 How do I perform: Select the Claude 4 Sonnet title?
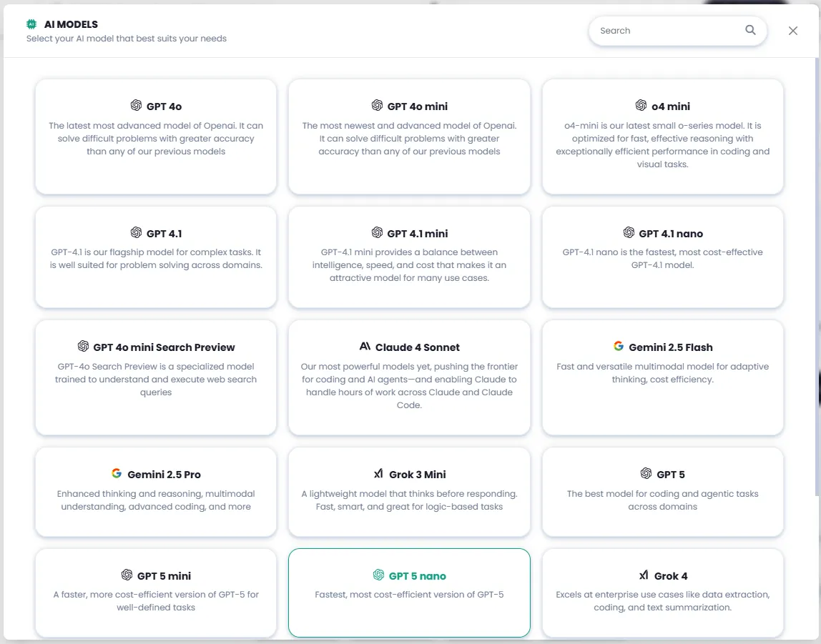[418, 347]
